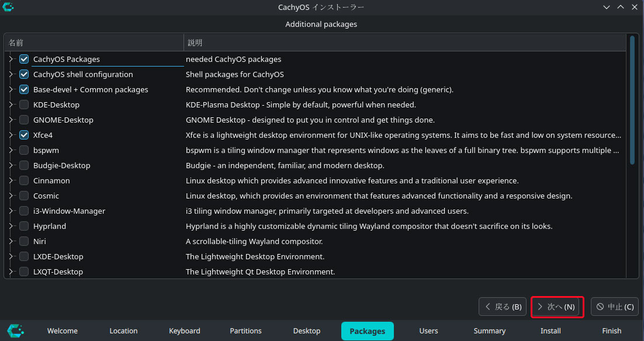Expand the CachyOS Packages tree node
Screen dimensions: 644x341
coord(11,59)
